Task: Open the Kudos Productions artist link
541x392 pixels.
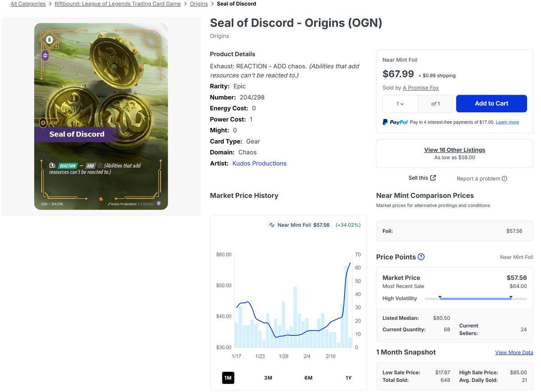Action: pyautogui.click(x=259, y=163)
